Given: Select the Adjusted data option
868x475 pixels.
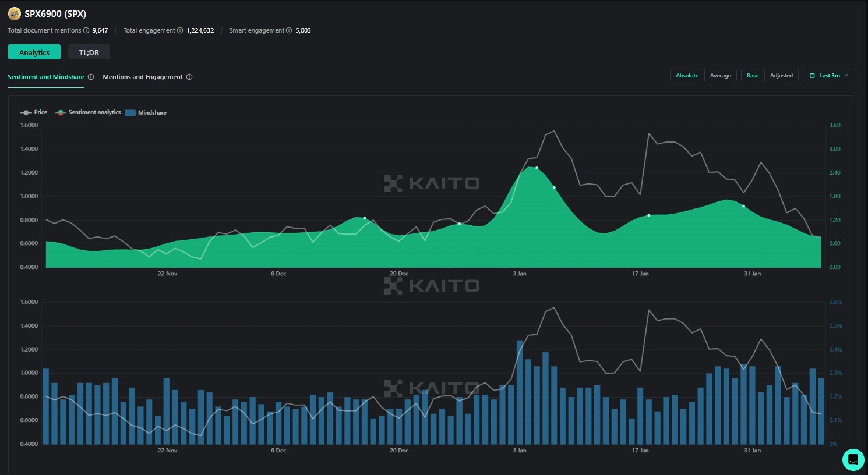Looking at the screenshot, I should pos(781,76).
